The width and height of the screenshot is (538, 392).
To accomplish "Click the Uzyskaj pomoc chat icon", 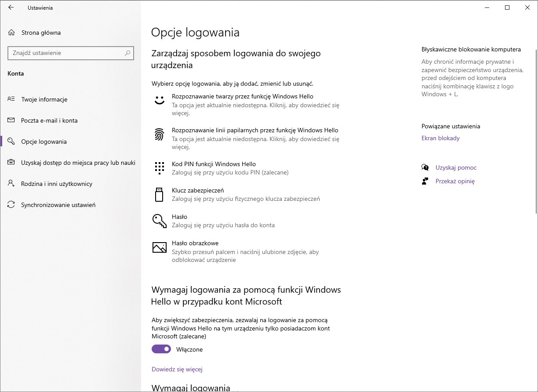I will (x=425, y=167).
